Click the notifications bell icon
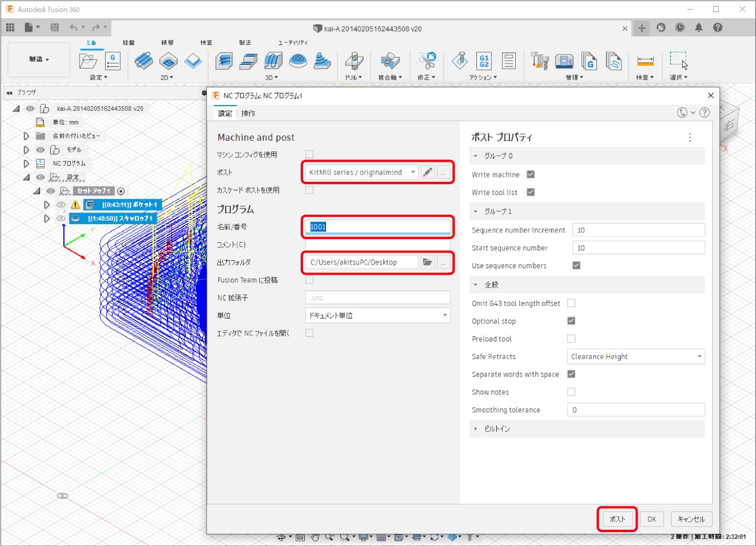The width and height of the screenshot is (756, 546). [699, 28]
